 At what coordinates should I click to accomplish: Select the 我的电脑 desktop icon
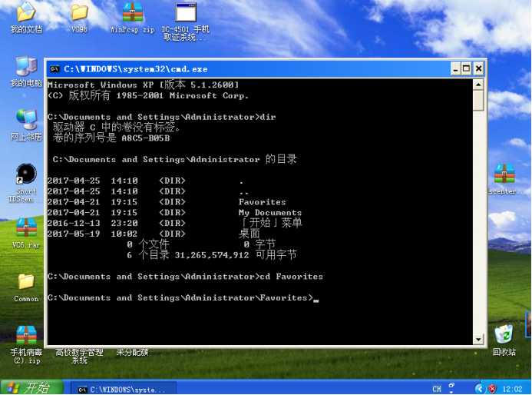point(26,71)
